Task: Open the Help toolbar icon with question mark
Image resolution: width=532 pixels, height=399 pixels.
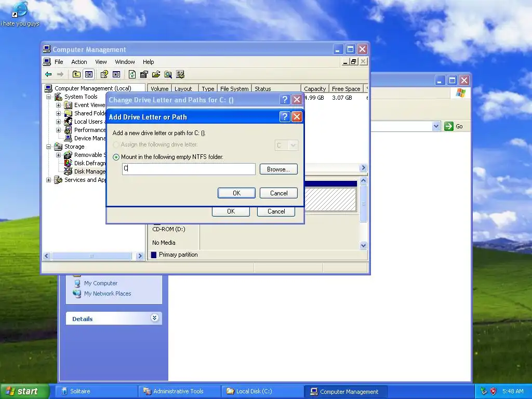Action: coord(104,74)
